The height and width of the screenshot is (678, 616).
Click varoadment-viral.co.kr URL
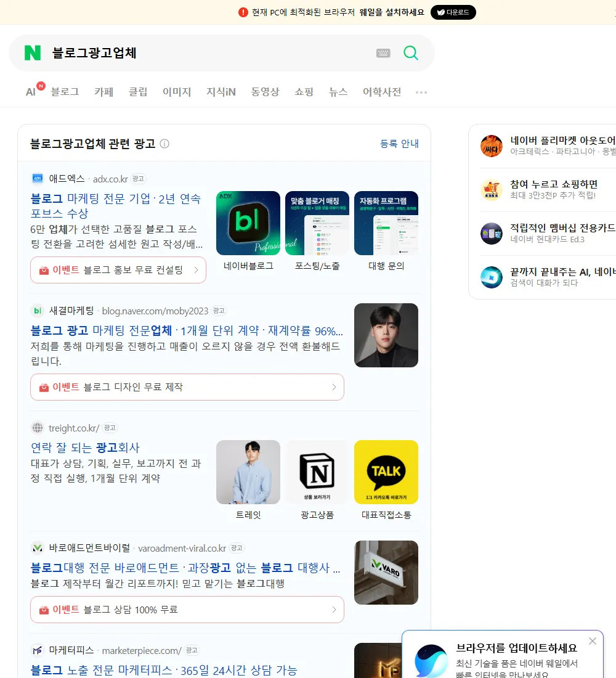coord(182,549)
